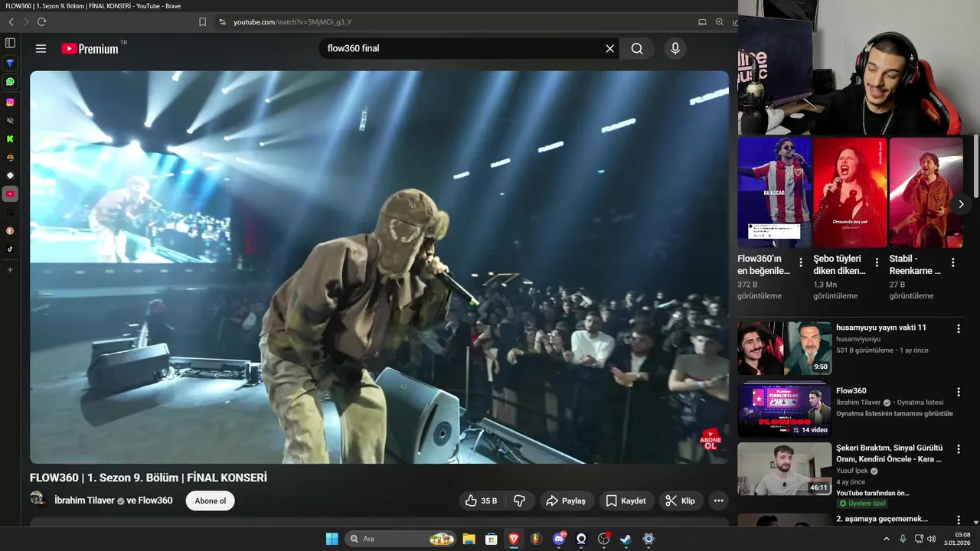
Task: Click the taskbar 'Ara' search box
Action: pyautogui.click(x=401, y=539)
